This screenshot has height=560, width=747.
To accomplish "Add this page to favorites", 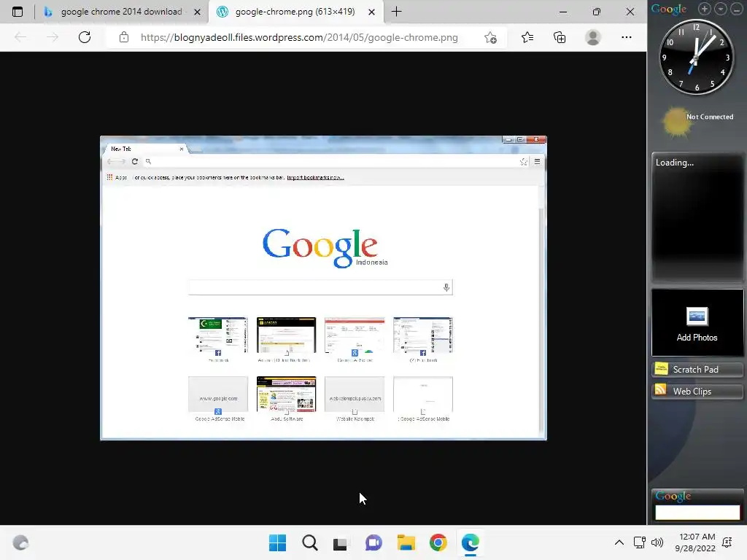I will (490, 37).
